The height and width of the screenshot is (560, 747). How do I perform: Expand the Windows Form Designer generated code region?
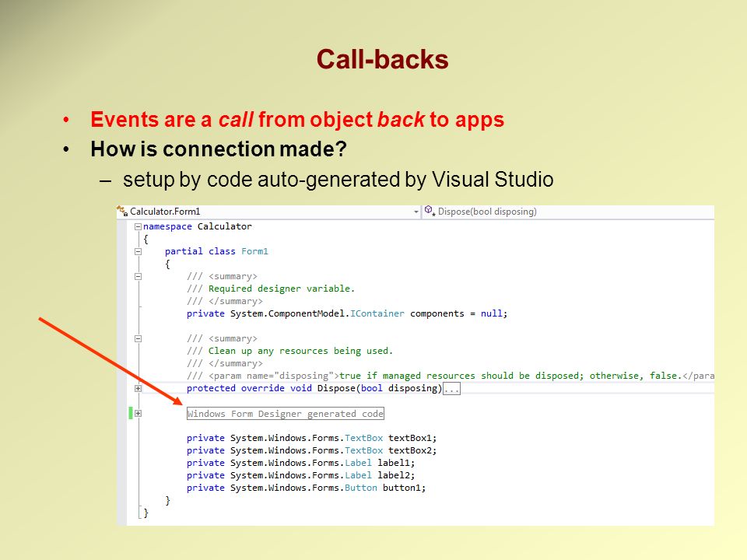point(139,413)
